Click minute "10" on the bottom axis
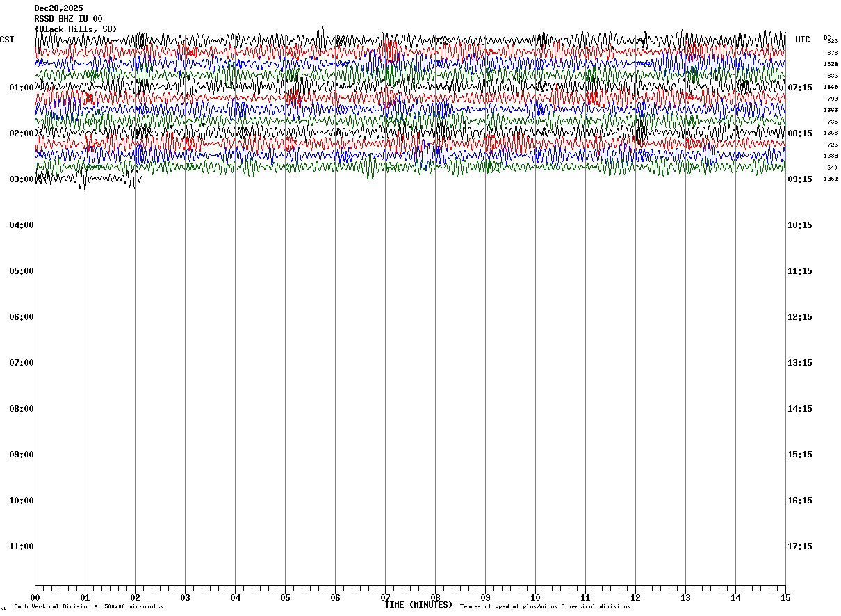 535,597
